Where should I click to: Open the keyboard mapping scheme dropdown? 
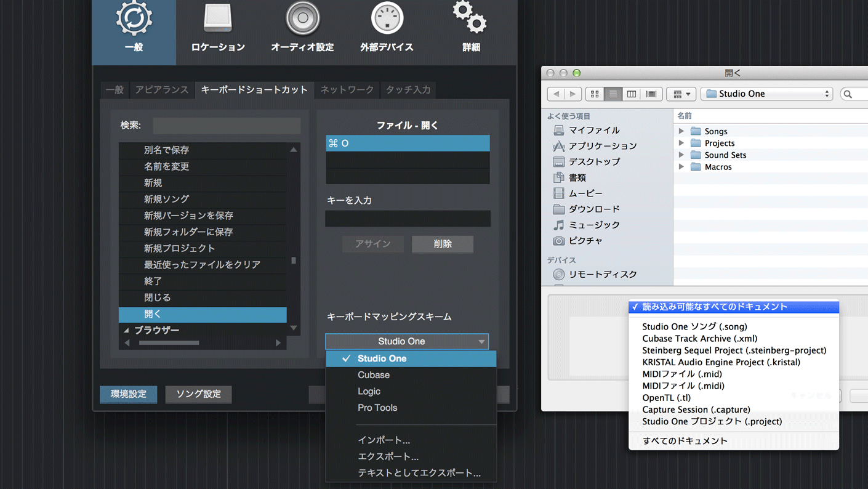coord(407,341)
